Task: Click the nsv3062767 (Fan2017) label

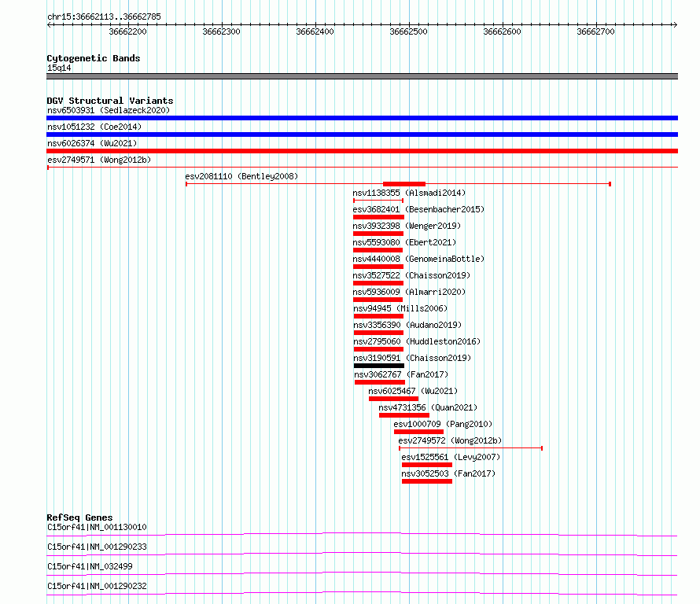Action: tap(401, 374)
